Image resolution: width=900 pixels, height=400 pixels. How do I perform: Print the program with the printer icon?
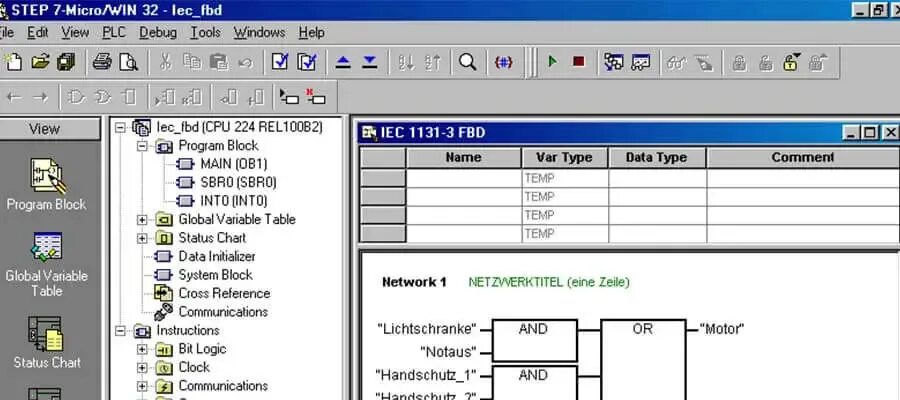102,61
